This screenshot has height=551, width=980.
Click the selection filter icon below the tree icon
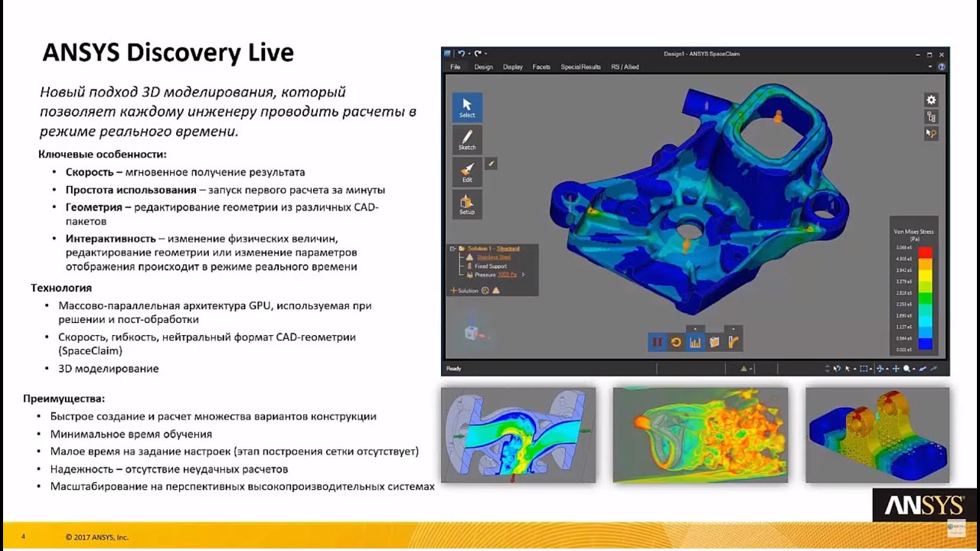point(931,133)
